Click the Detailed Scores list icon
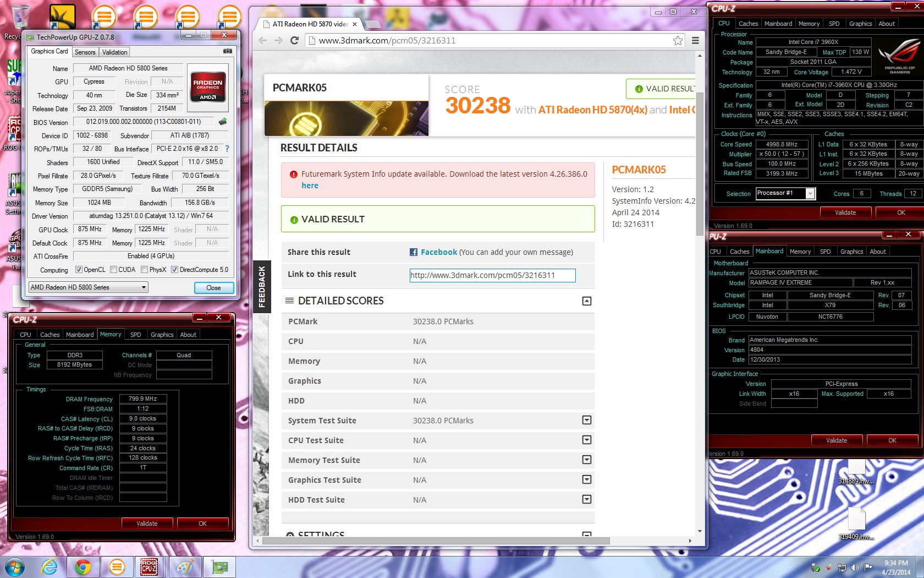This screenshot has width=924, height=578. (289, 301)
